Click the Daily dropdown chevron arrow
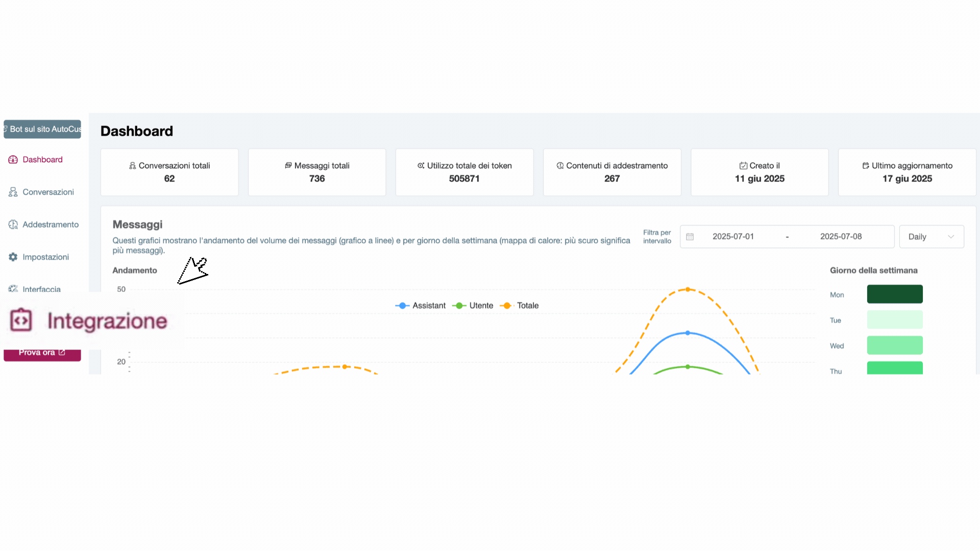This screenshot has width=980, height=551. 950,237
